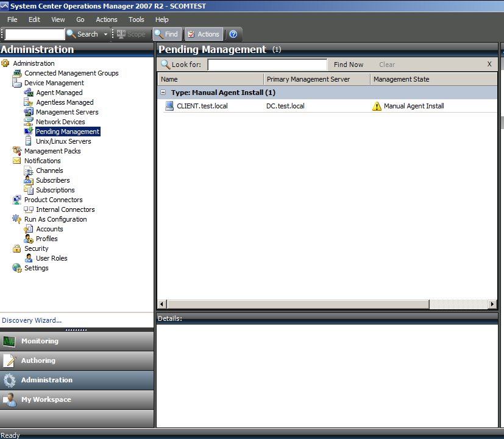This screenshot has width=504, height=439.
Task: Open the Tools menu
Action: (137, 19)
